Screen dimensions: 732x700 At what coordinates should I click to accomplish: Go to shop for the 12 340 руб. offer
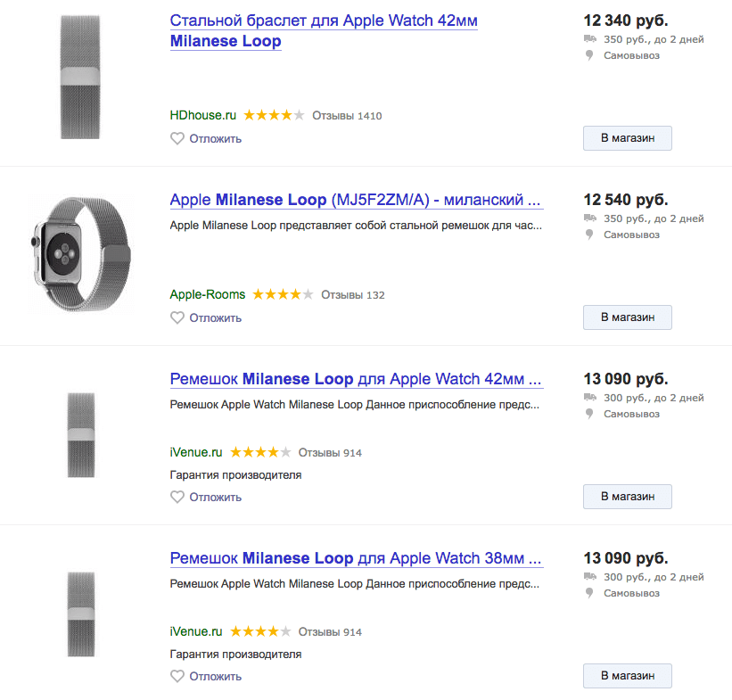click(x=628, y=138)
